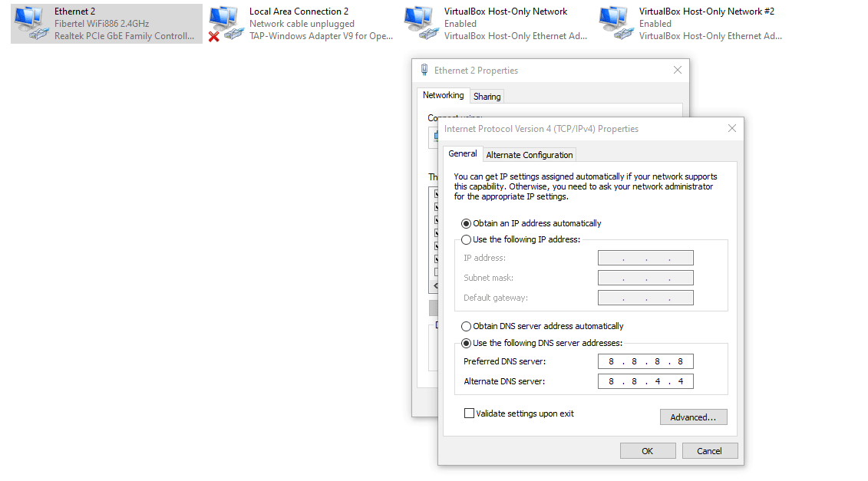This screenshot has height=481, width=868.
Task: Select Use the following IP address option
Action: pyautogui.click(x=467, y=239)
